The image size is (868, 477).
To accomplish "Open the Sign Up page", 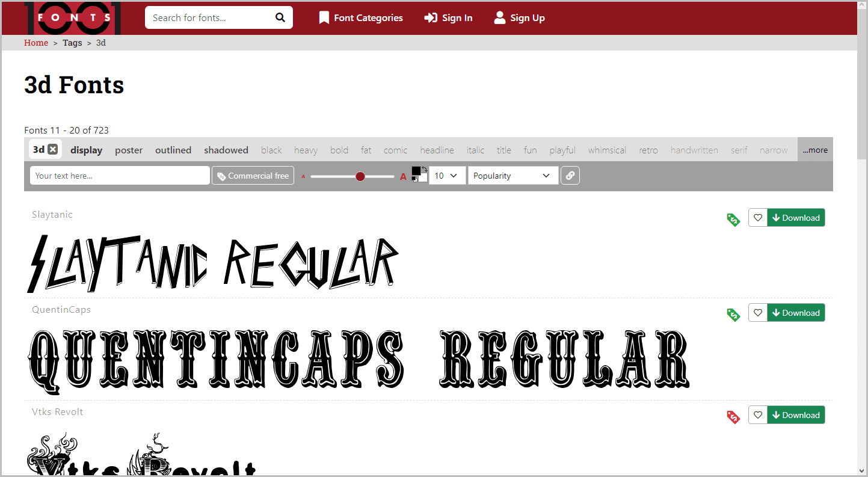I will (x=519, y=18).
